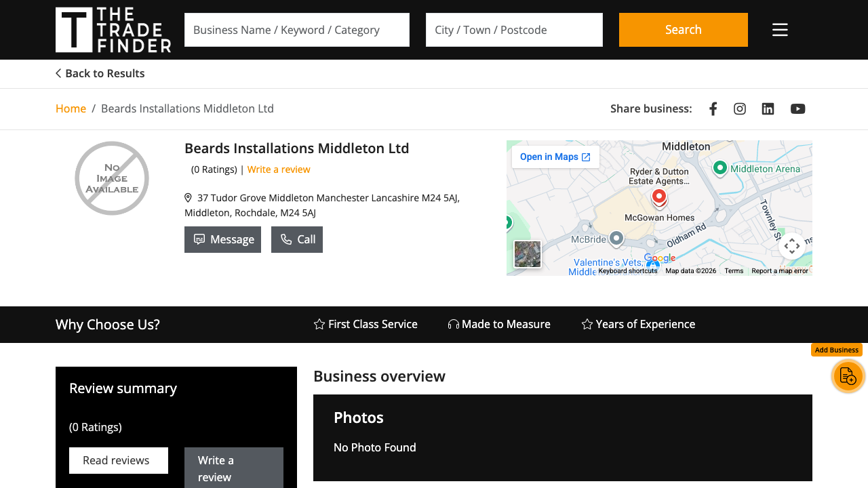Go Back to Results
This screenshot has width=868, height=488.
100,73
